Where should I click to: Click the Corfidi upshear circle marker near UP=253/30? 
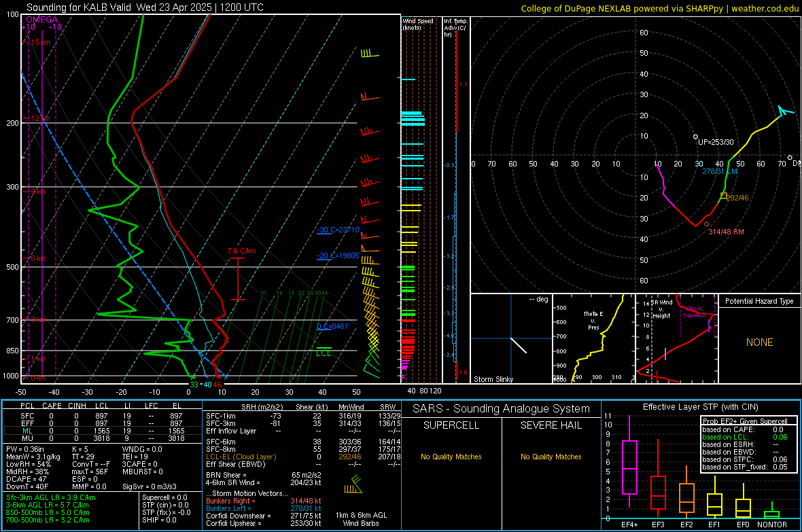click(x=695, y=137)
